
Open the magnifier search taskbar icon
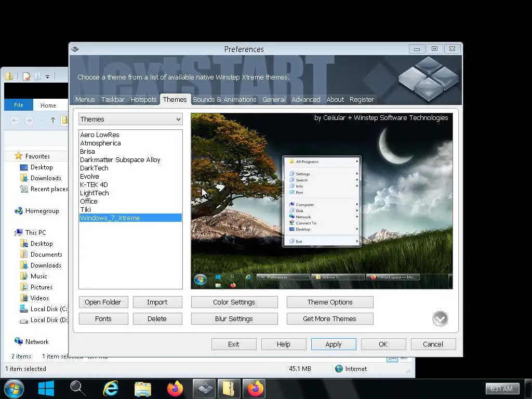[78, 389]
